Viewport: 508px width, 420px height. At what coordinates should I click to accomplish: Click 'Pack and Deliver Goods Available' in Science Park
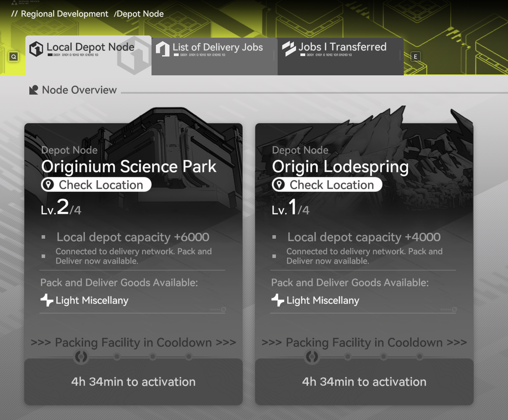point(119,282)
